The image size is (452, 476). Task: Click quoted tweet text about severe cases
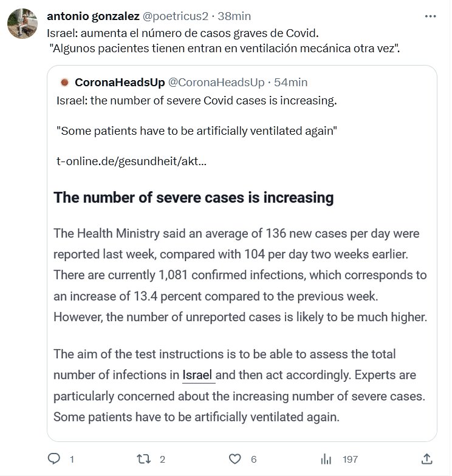[196, 100]
